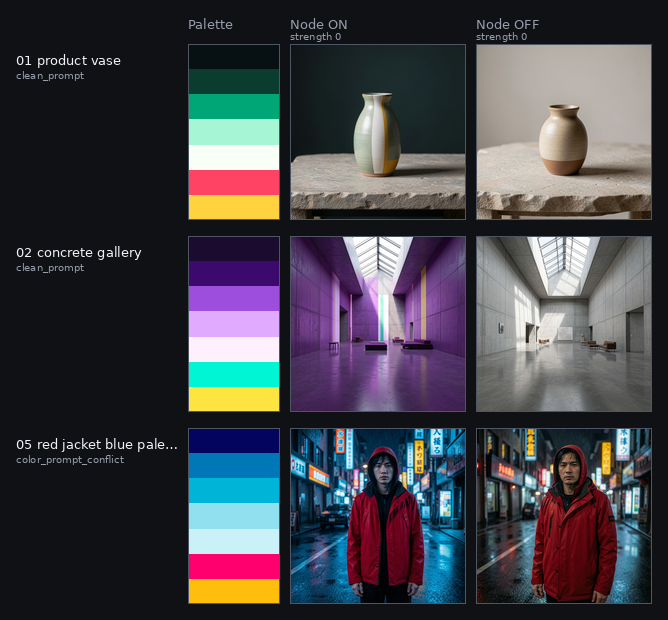The width and height of the screenshot is (668, 620).
Task: Click the strength 0 label under Node OFF
Action: pyautogui.click(x=501, y=37)
